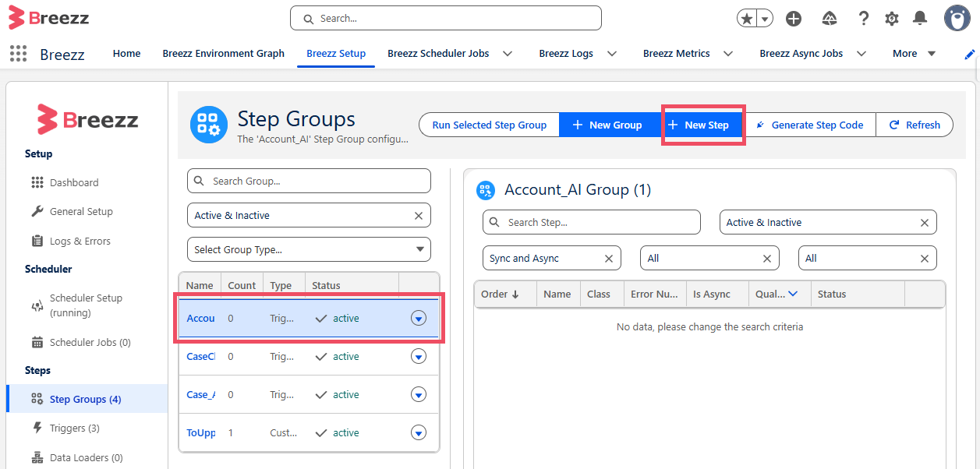The image size is (980, 469).
Task: Open Triggers (3) in the sidebar
Action: coord(75,428)
